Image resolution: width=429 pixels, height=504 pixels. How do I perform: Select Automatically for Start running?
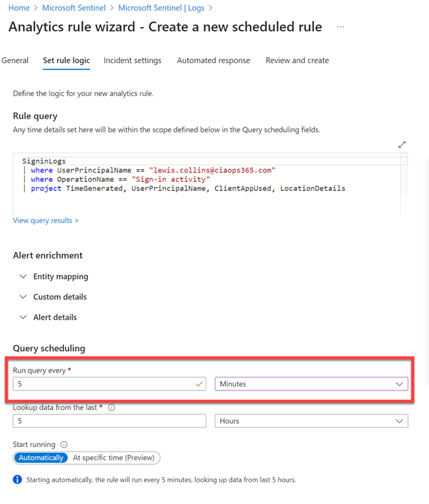coord(41,457)
